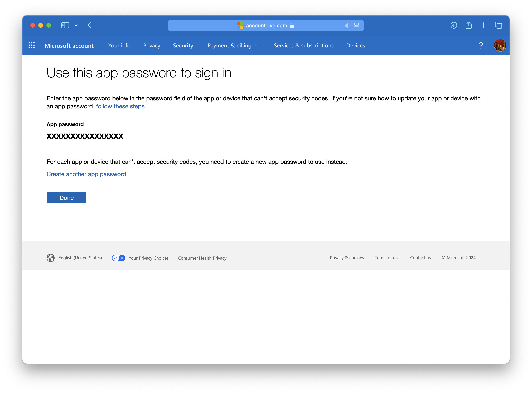The width and height of the screenshot is (532, 393).
Task: Expand the tab group dropdown arrow
Action: [x=76, y=25]
